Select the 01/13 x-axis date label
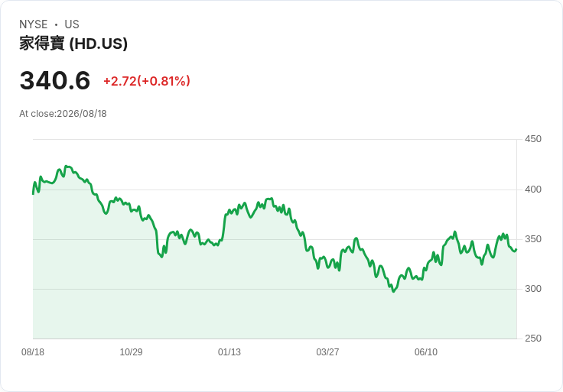Screen dimensions: 563x392 coord(229,352)
